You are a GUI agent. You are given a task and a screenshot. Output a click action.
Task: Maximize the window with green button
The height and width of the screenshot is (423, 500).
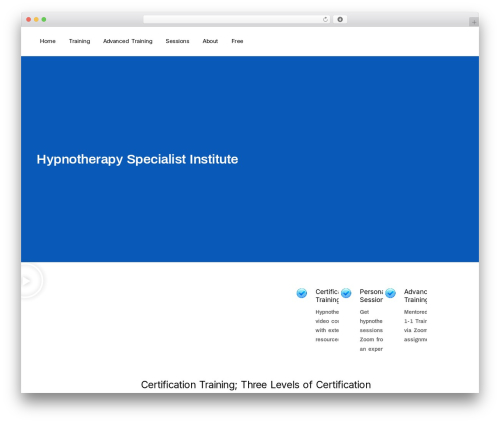44,19
